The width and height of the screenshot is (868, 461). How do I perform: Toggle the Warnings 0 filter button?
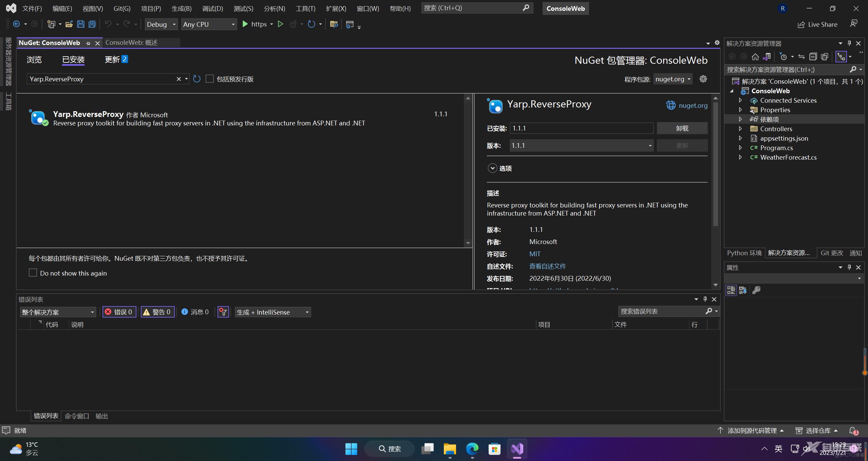(x=157, y=312)
